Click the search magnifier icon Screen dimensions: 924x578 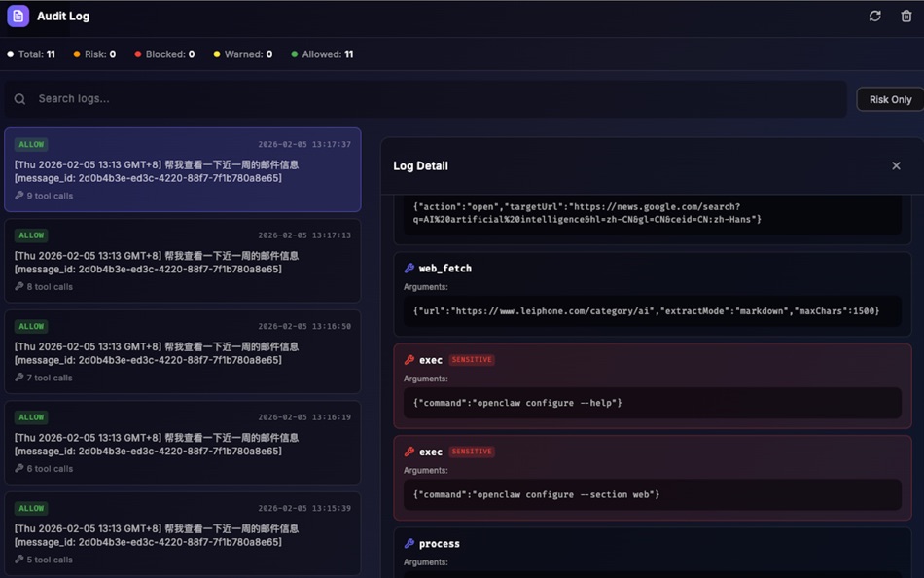tap(19, 99)
